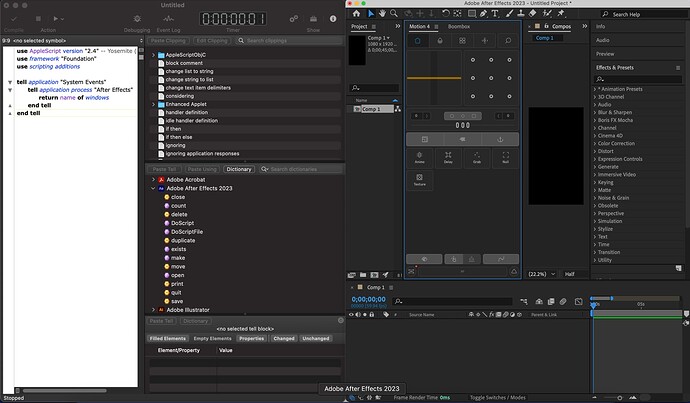Activate the Zoom magnifier tool
Viewport: 690px width, 403px height.
393,14
